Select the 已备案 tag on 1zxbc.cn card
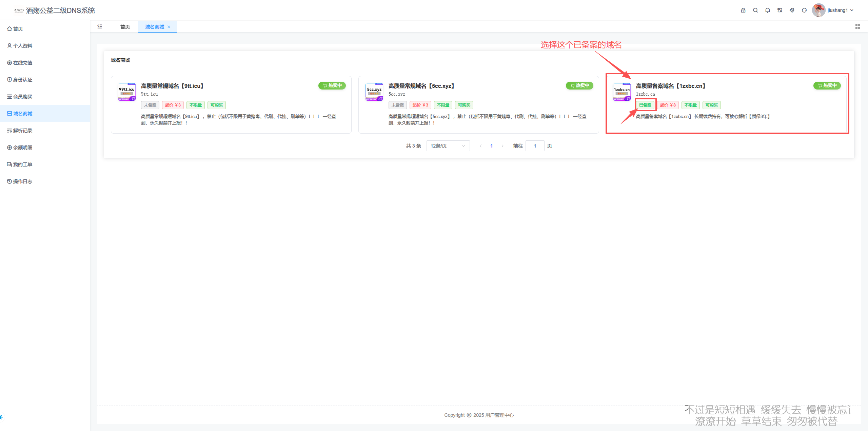 point(645,105)
